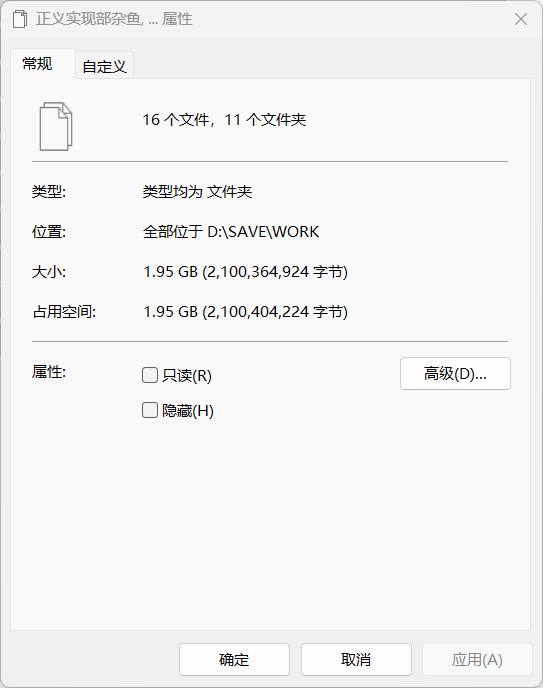
Task: Select the 16 个文件, 11 个文件夹 text
Action: 224,119
